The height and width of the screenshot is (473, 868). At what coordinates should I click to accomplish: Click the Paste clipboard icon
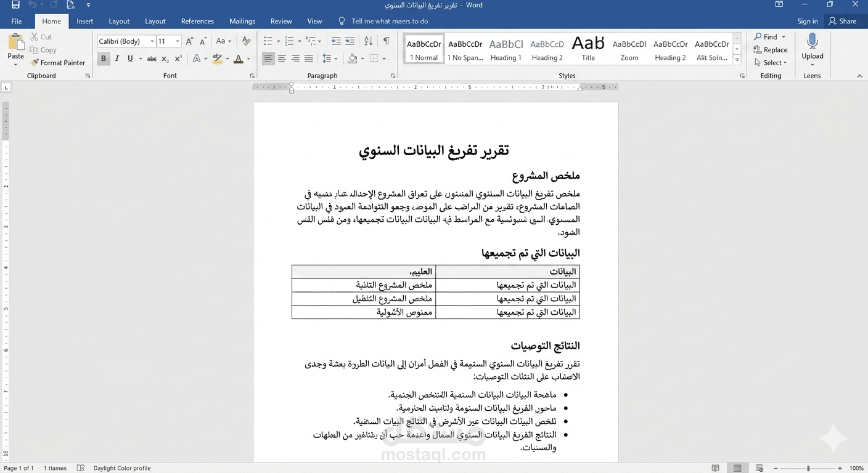(16, 42)
